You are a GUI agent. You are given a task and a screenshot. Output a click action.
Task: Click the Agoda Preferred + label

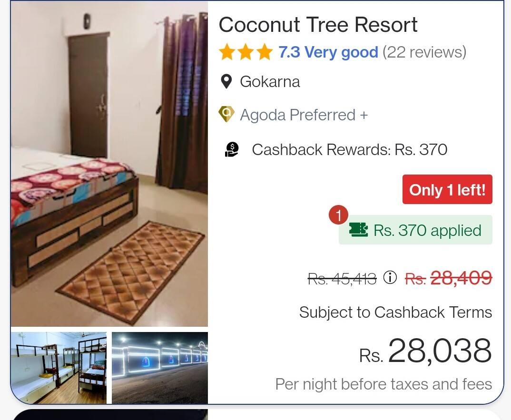[304, 115]
